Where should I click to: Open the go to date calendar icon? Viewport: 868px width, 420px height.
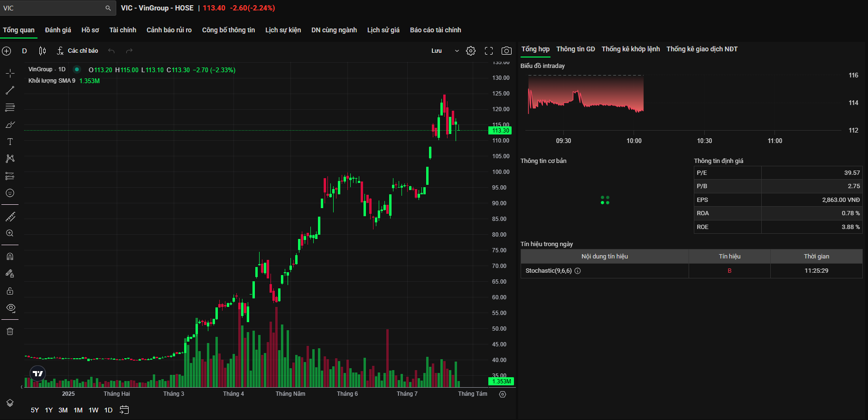(x=124, y=410)
